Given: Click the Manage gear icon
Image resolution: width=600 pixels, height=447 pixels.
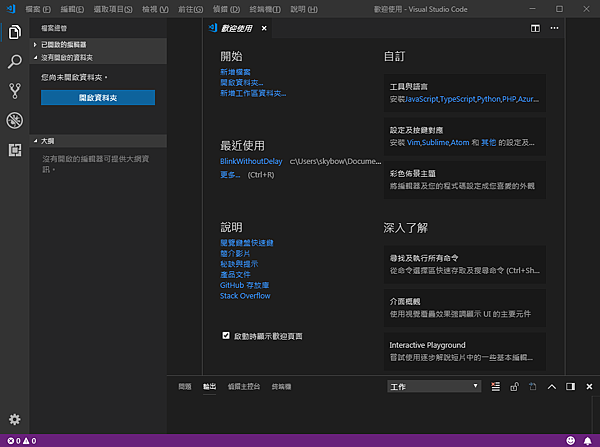Looking at the screenshot, I should 14,419.
